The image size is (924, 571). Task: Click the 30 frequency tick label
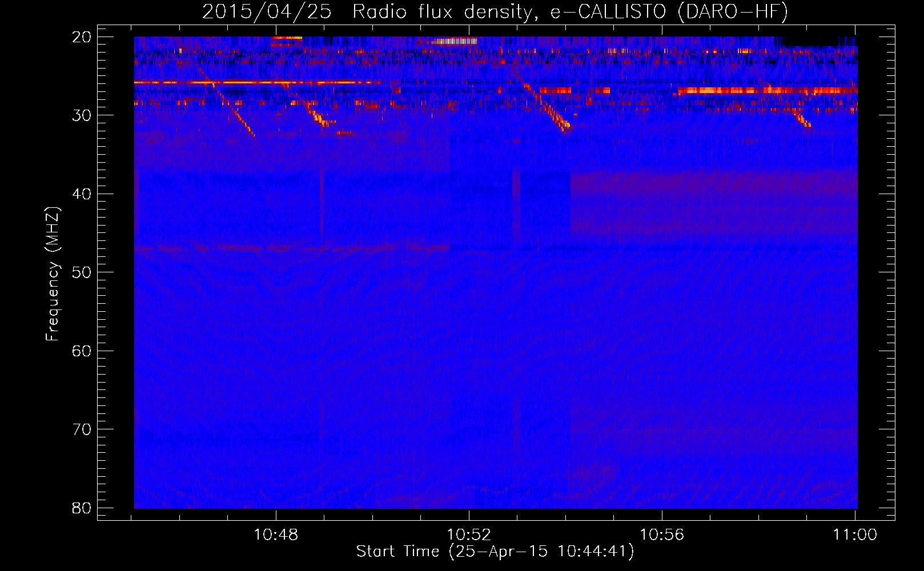coord(82,115)
